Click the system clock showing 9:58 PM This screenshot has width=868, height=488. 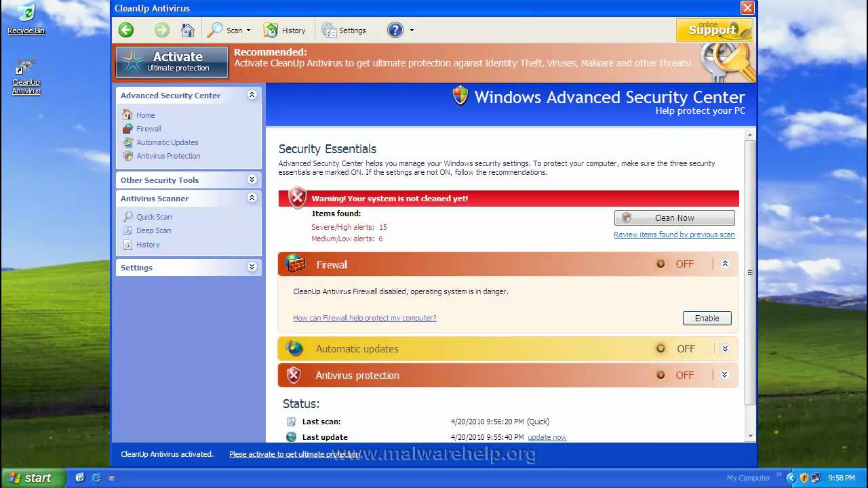click(841, 478)
